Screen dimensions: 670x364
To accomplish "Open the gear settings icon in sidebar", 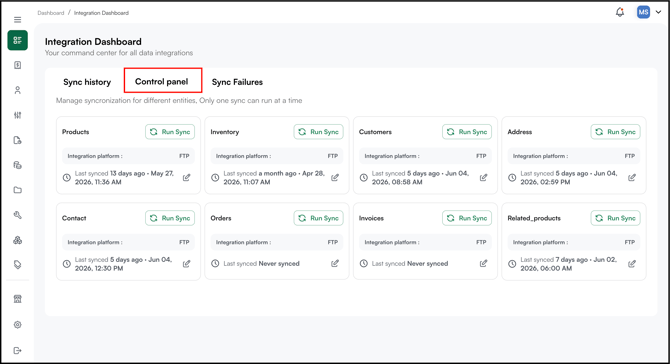I will pyautogui.click(x=18, y=325).
